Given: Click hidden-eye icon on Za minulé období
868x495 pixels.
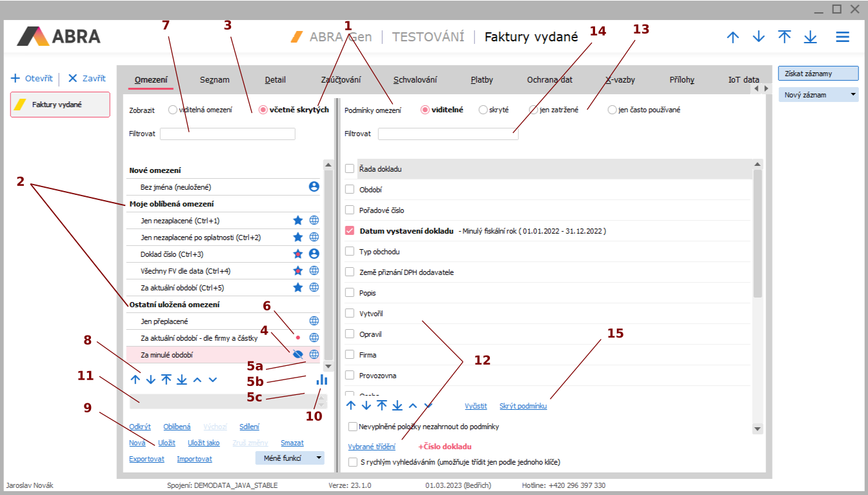Looking at the screenshot, I should pyautogui.click(x=298, y=354).
